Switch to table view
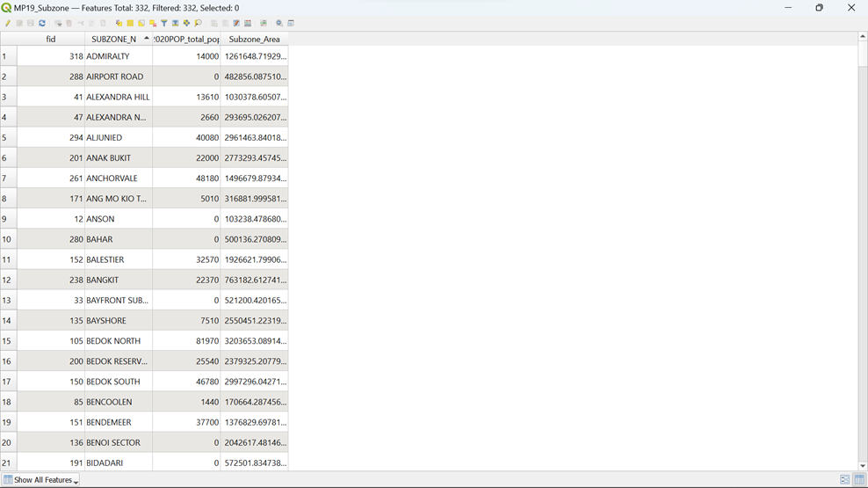This screenshot has height=488, width=868. tap(859, 480)
